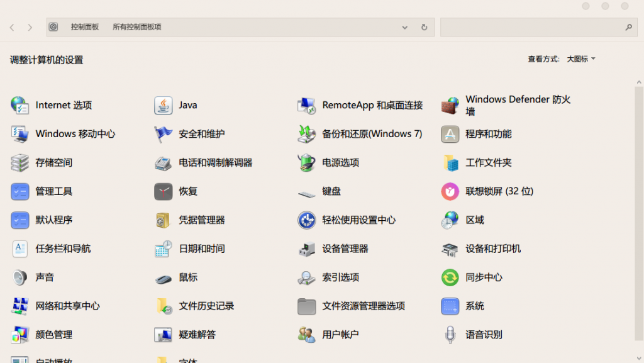Open 备份和还原(Windows 7) icon
The width and height of the screenshot is (644, 363).
pos(306,134)
